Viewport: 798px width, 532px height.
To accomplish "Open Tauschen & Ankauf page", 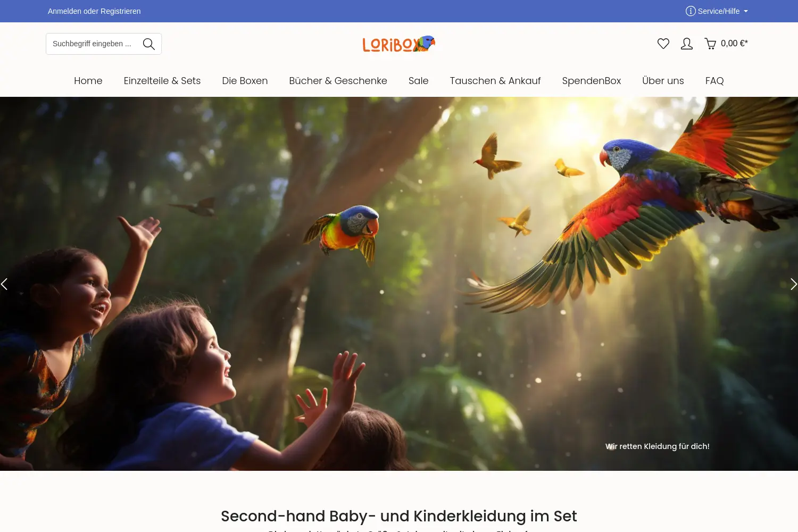I will (495, 81).
